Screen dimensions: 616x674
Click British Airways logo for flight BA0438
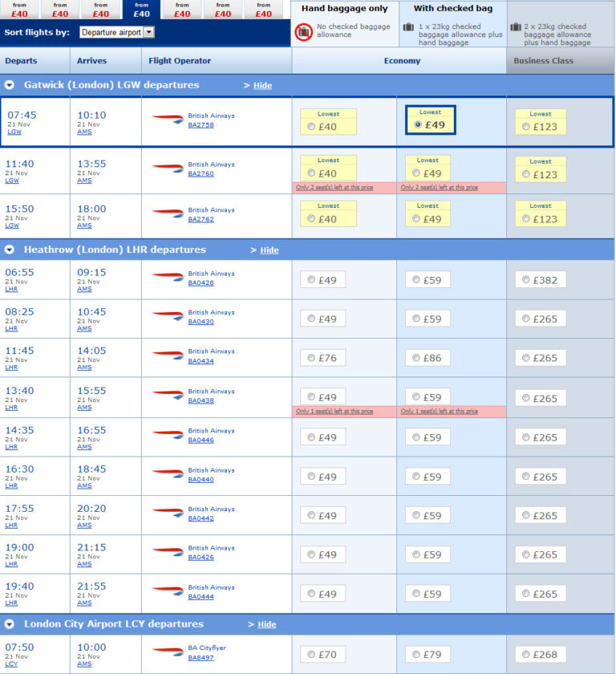(168, 394)
